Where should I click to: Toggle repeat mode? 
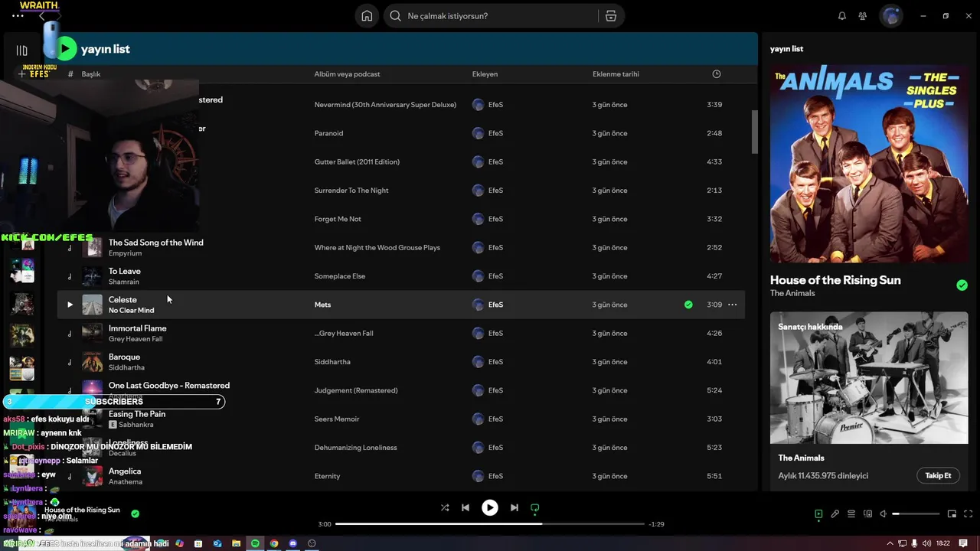535,507
